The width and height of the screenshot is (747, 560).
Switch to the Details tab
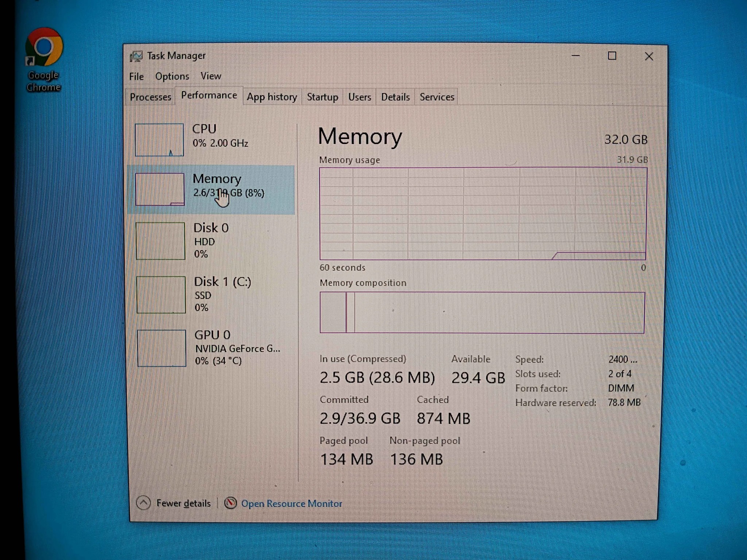tap(395, 97)
